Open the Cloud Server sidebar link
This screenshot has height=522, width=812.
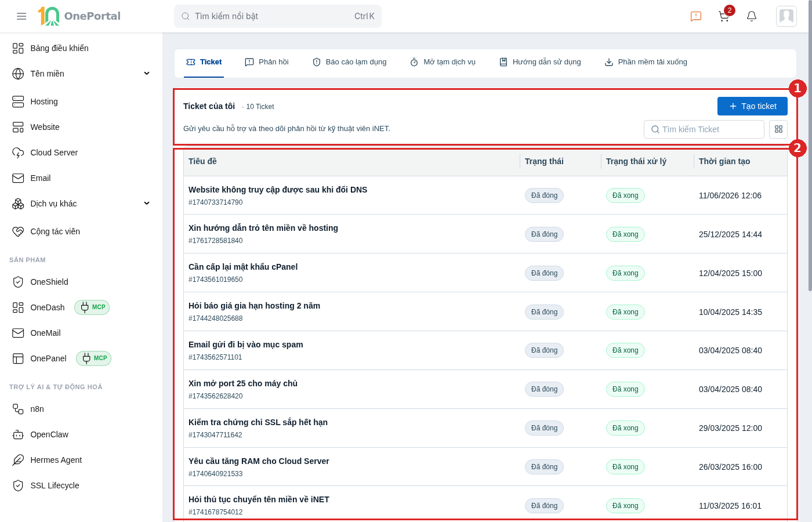(81, 153)
